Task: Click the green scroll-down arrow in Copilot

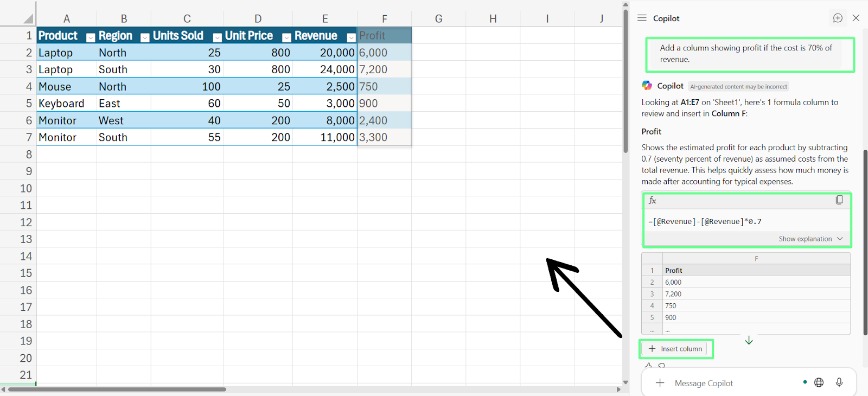Action: [749, 340]
